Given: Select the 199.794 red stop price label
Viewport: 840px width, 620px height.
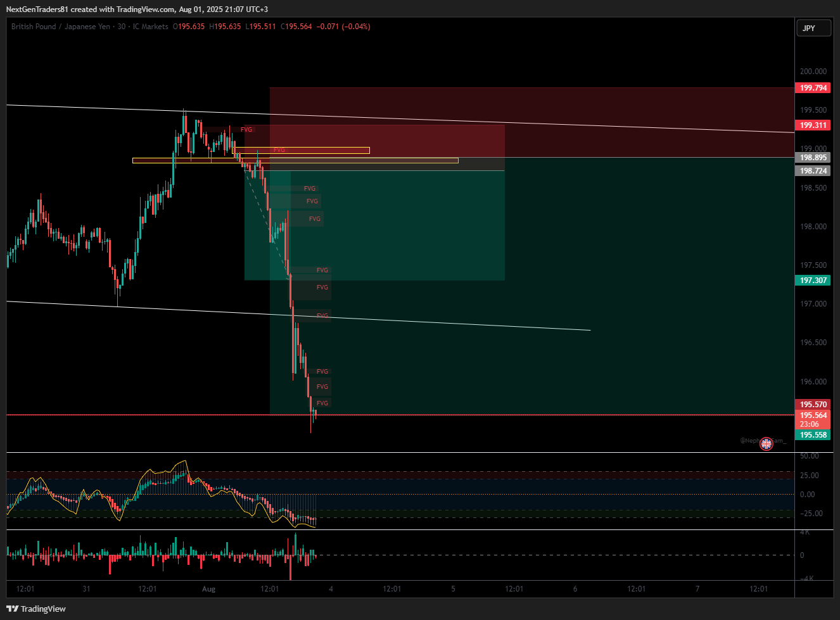Looking at the screenshot, I should tap(813, 88).
